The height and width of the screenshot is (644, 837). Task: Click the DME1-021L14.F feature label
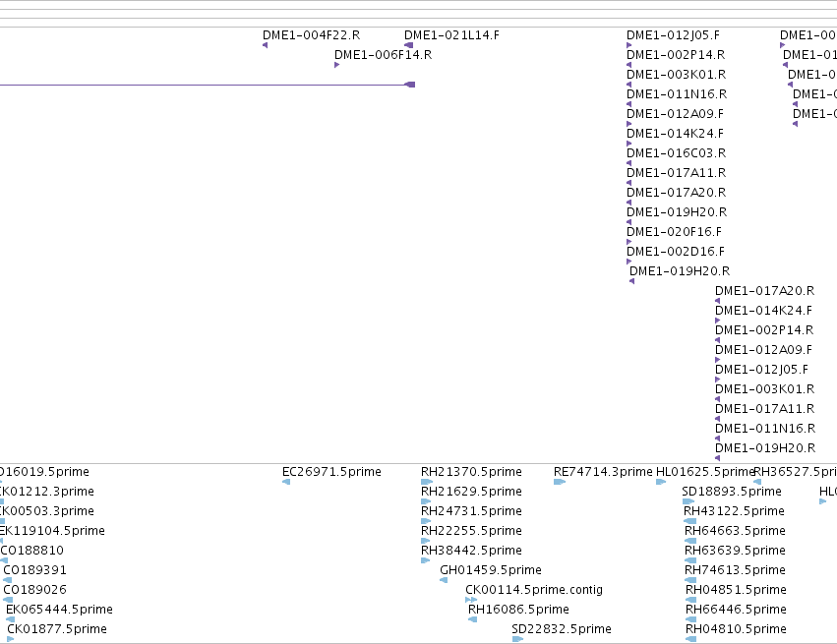coord(451,35)
